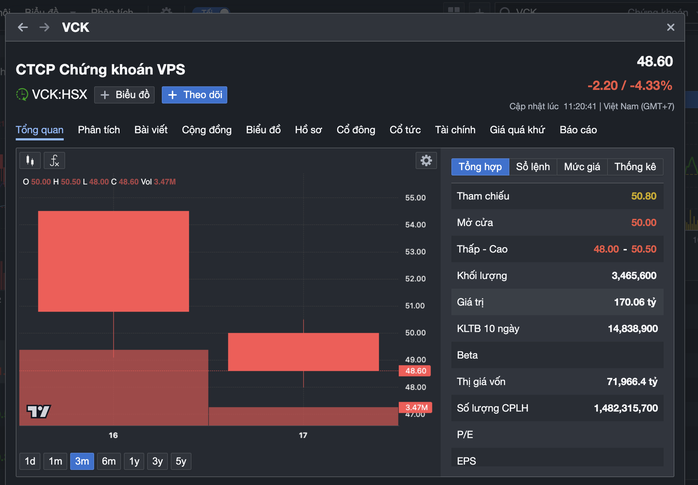Open the Sổ lệnh panel tab
The width and height of the screenshot is (698, 485).
pos(533,167)
